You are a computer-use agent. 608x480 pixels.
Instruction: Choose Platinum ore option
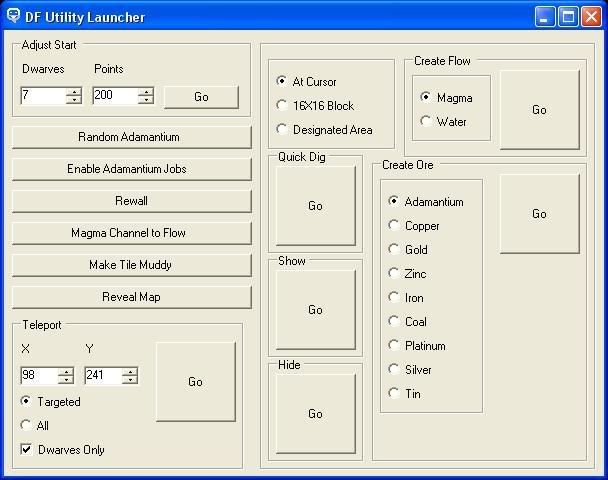394,346
